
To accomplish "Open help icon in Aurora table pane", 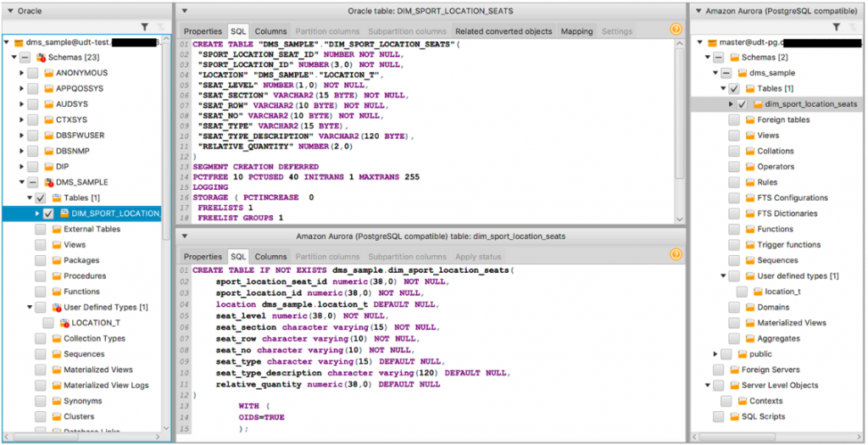I will pyautogui.click(x=676, y=254).
